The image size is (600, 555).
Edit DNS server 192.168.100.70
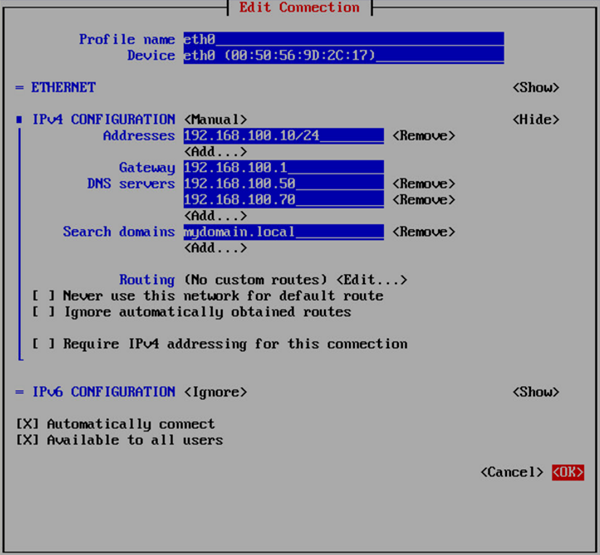[284, 200]
